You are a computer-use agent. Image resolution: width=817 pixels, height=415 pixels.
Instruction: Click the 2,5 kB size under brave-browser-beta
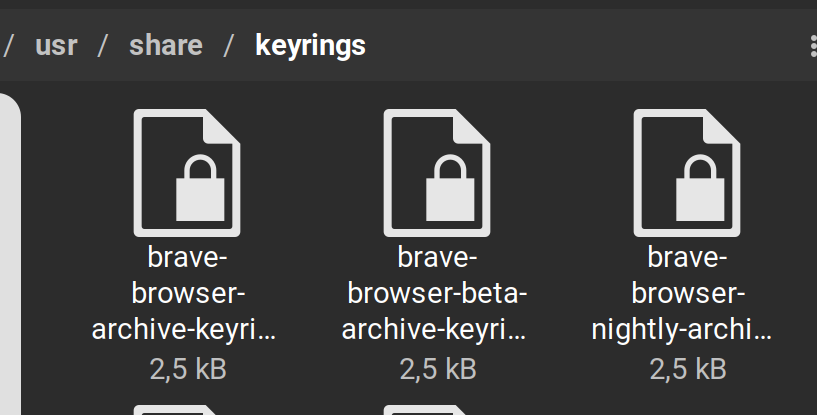[x=438, y=370]
